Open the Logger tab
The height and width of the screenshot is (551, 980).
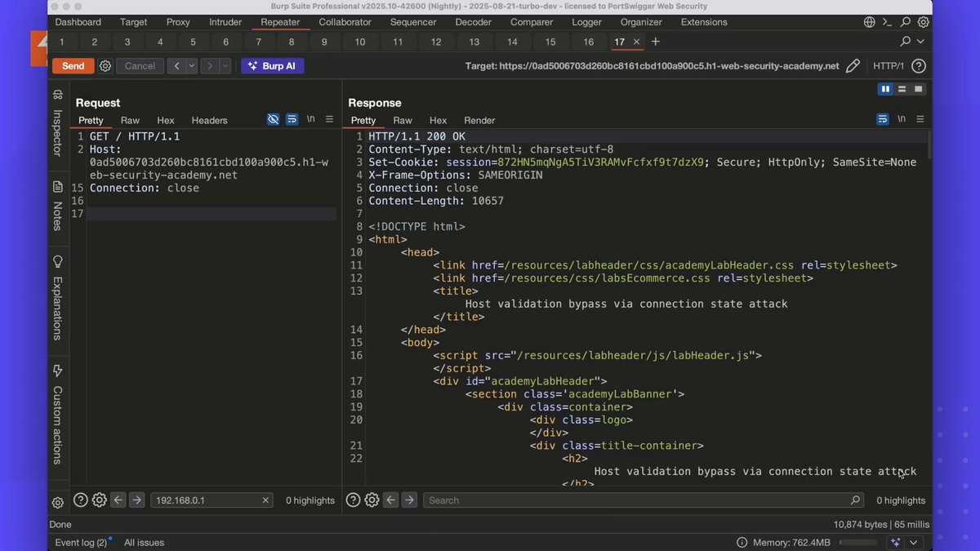click(586, 22)
